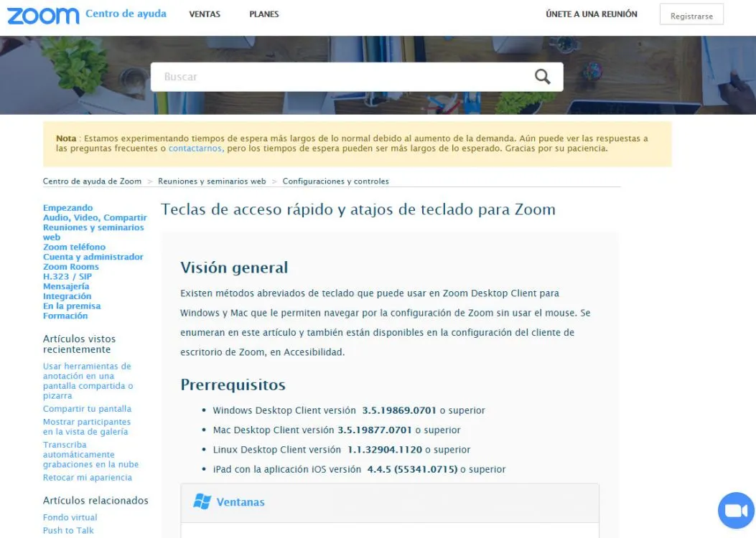
Task: Click version number 3.5.19869.0701
Action: 399,410
